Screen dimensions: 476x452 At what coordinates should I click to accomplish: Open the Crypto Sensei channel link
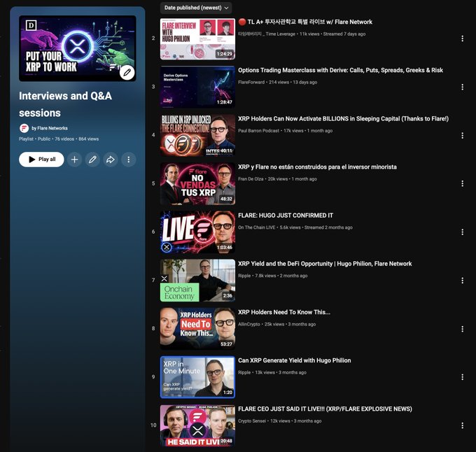pyautogui.click(x=252, y=421)
